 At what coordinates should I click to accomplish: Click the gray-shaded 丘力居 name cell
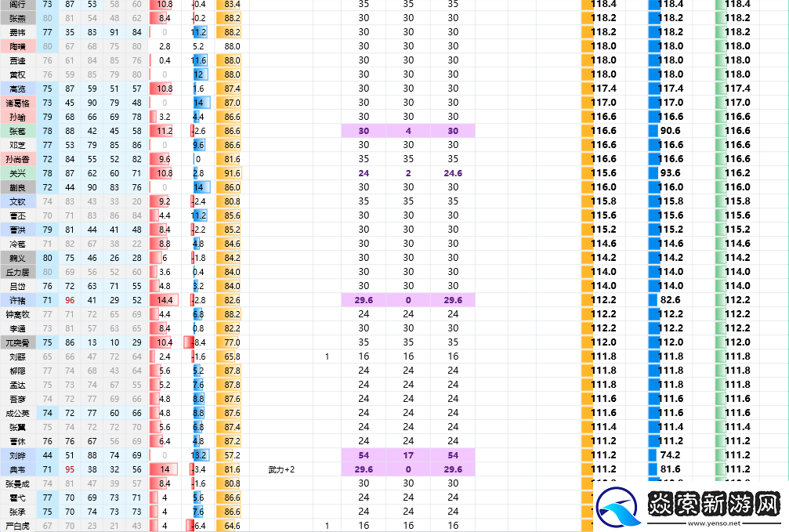17,272
